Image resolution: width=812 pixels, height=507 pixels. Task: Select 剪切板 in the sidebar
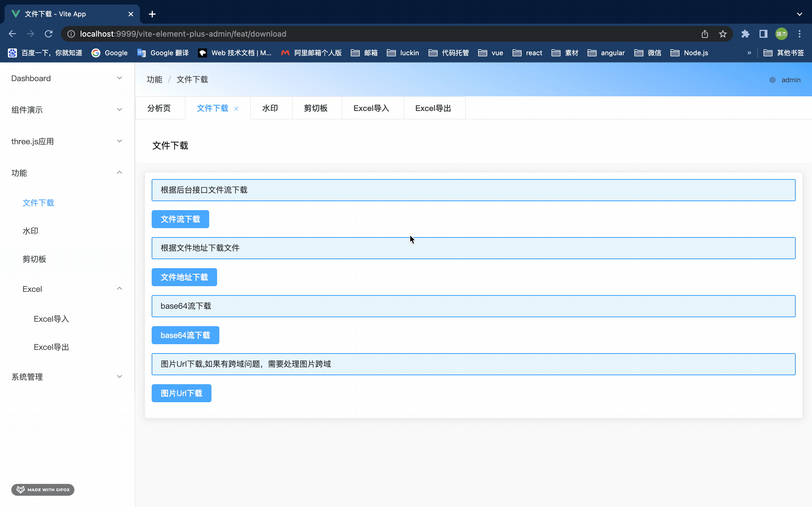[34, 259]
